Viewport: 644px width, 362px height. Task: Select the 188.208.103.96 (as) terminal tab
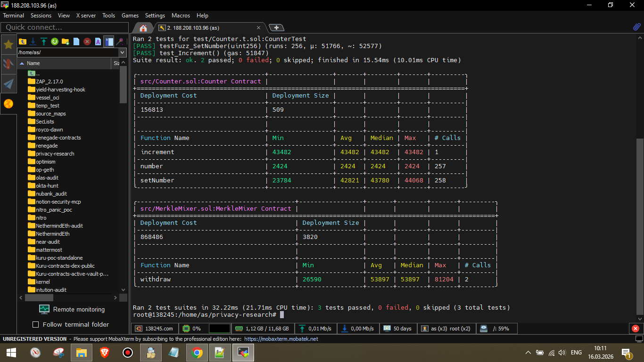point(211,28)
